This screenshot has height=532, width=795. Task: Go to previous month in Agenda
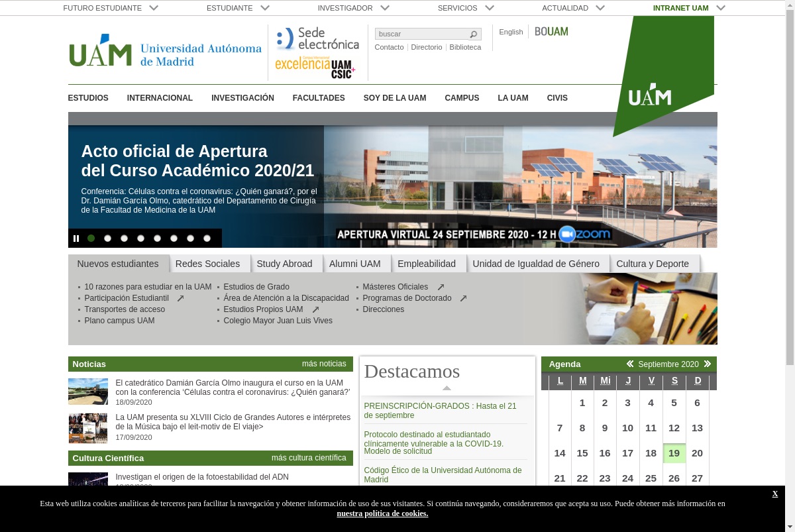pyautogui.click(x=630, y=364)
